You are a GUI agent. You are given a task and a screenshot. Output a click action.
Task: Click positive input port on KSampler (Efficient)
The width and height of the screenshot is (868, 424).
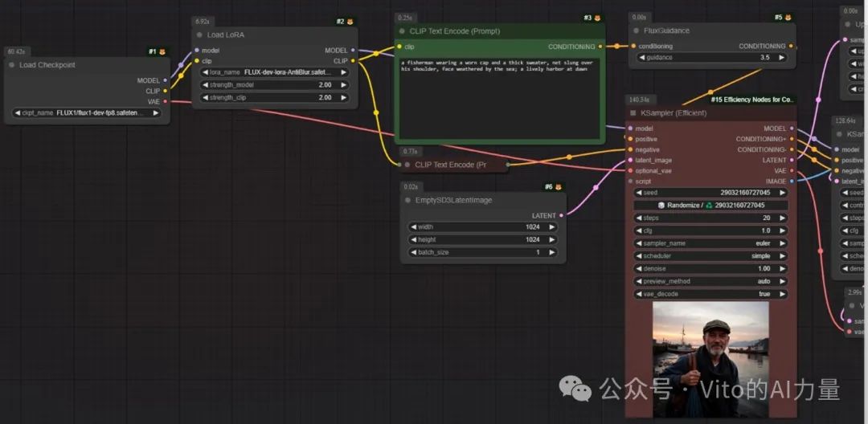(x=631, y=139)
